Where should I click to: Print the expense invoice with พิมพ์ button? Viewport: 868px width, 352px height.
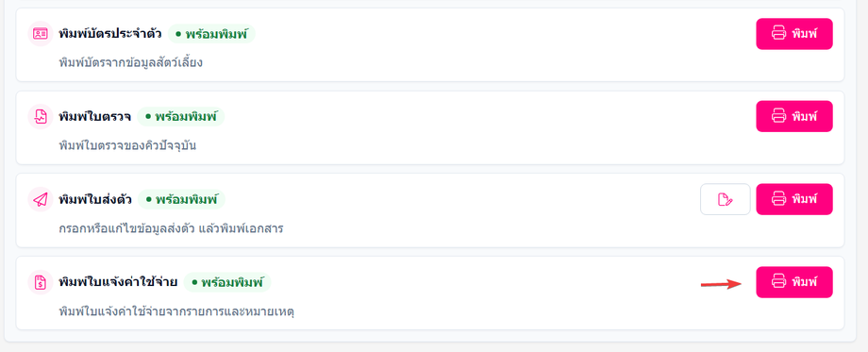[x=794, y=282]
